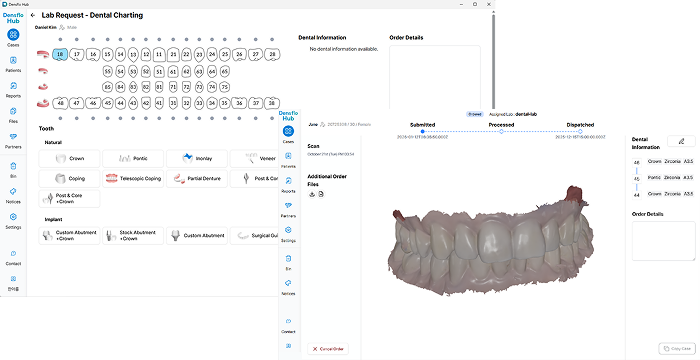Select tooth 21 on the dental chart
This screenshot has height=360, width=700.
[x=173, y=54]
